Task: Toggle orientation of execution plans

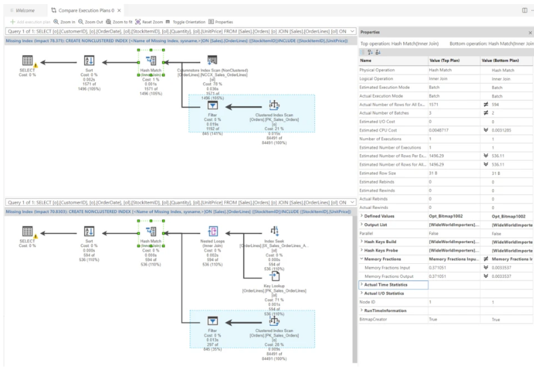Action: [x=186, y=22]
